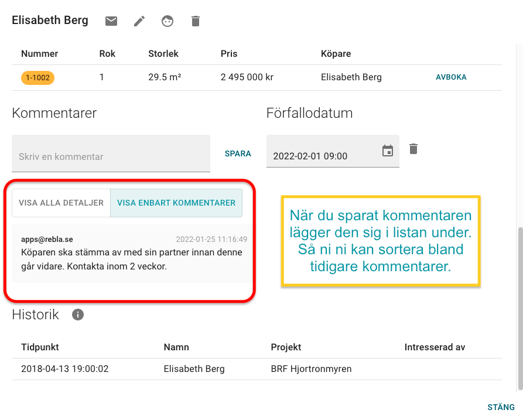Select the VISA ENBART KOMMENTARER tab

pos(176,203)
